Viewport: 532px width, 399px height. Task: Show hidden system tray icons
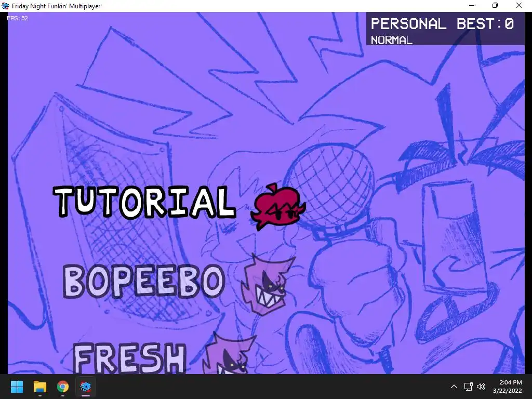[454, 387]
